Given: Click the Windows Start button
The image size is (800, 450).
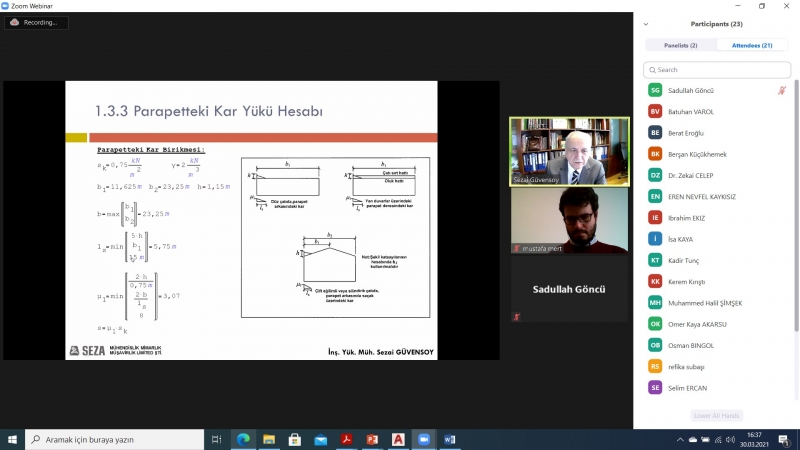Looking at the screenshot, I should coord(13,439).
